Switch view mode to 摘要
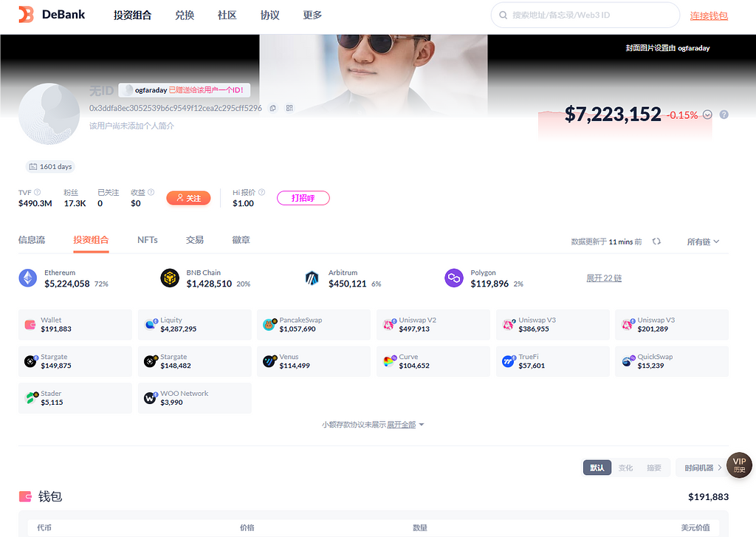 pyautogui.click(x=654, y=468)
